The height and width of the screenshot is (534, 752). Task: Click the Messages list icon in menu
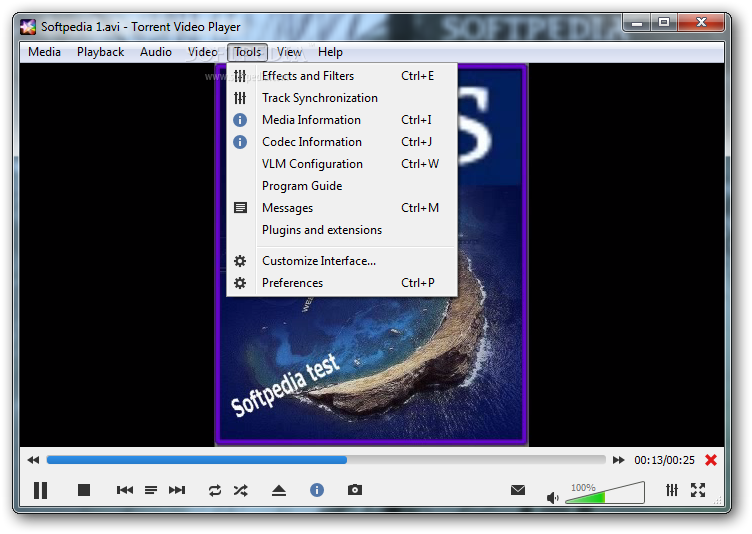click(x=240, y=208)
